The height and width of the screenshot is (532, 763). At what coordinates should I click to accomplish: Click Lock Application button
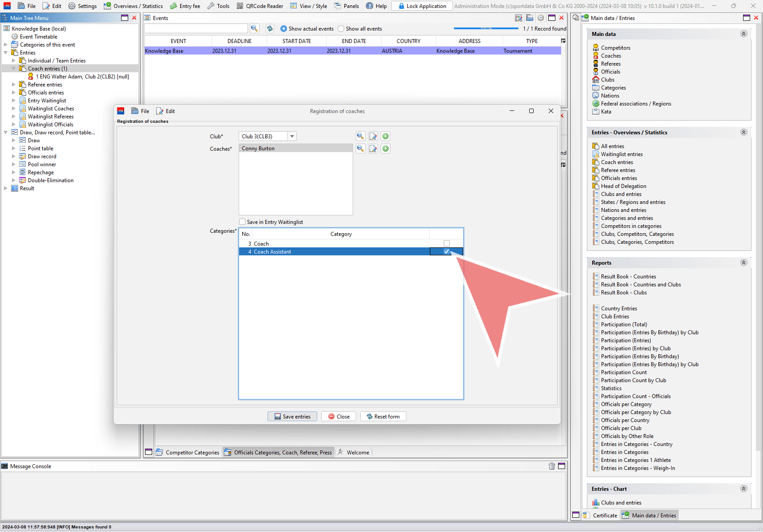tap(421, 6)
